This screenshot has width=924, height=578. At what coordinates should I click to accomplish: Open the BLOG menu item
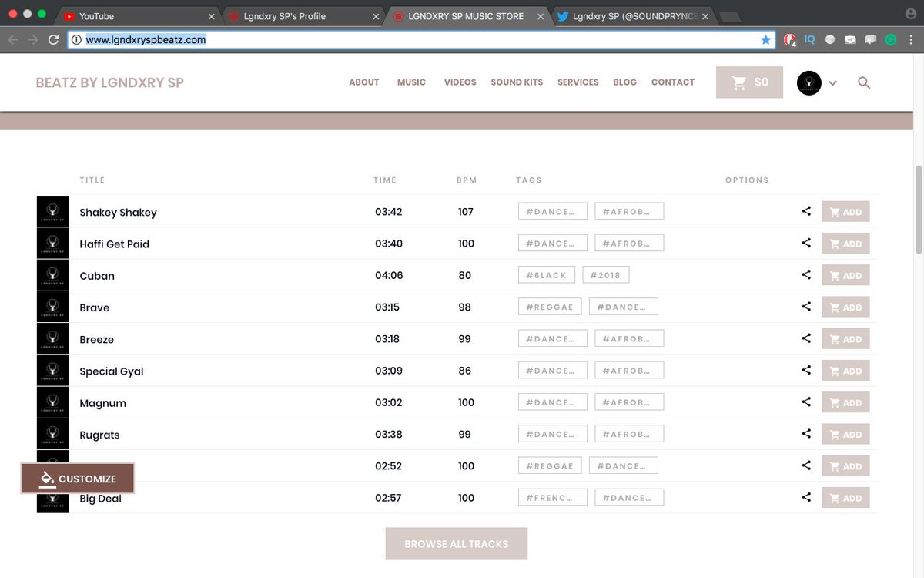click(x=624, y=82)
